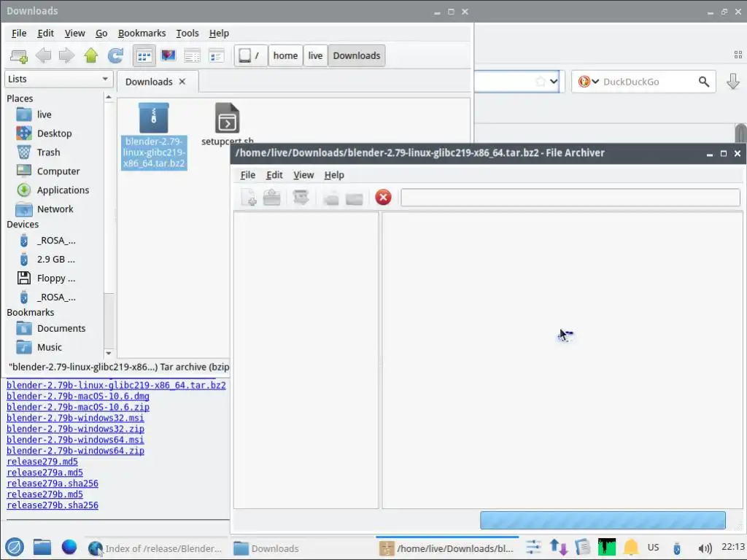
Task: Open file manager Edit menu
Action: coord(45,34)
